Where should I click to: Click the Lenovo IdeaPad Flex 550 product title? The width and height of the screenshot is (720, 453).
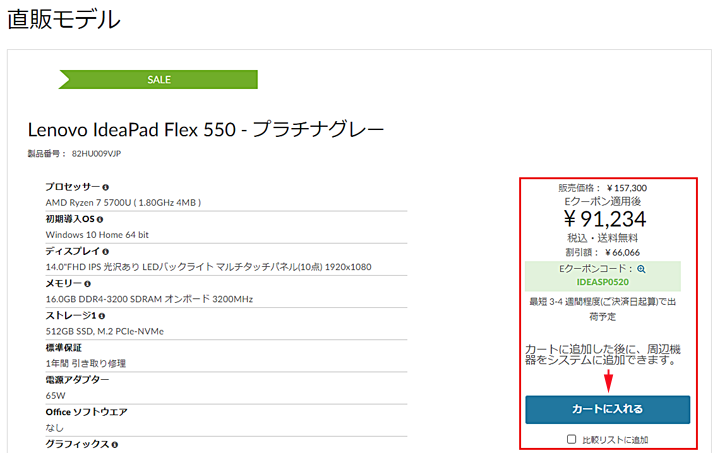tap(206, 129)
